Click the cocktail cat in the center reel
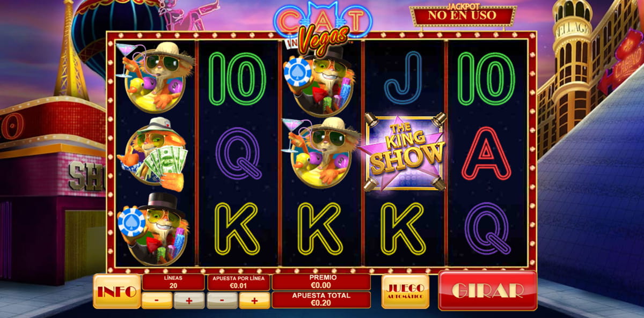This screenshot has width=644, height=318. (321, 152)
